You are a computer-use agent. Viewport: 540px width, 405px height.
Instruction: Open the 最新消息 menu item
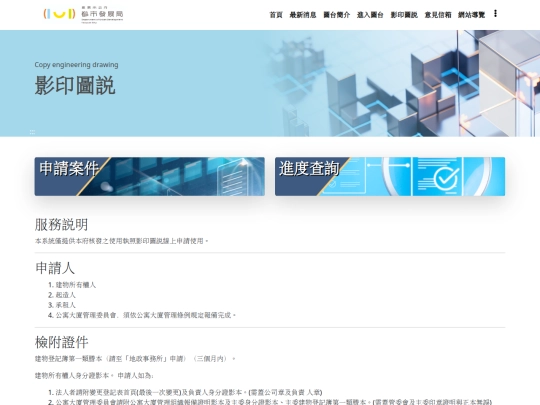[x=303, y=15]
